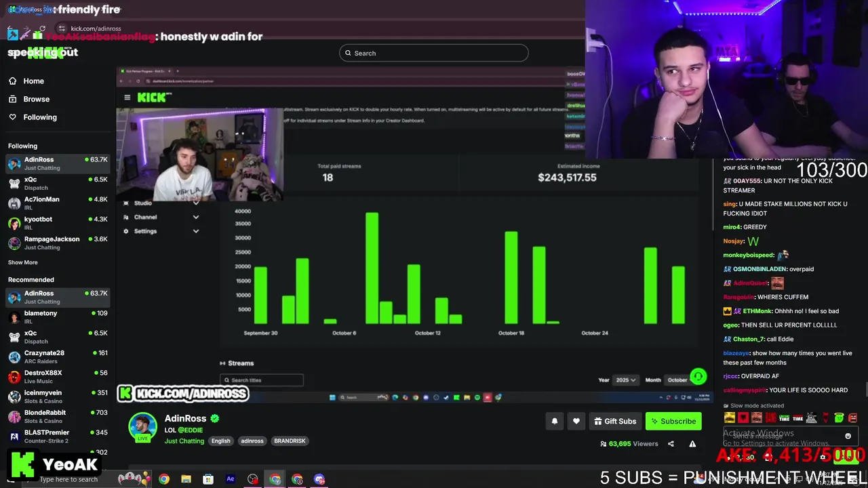The image size is (868, 488).
Task: Click the Search titles field
Action: coord(262,380)
